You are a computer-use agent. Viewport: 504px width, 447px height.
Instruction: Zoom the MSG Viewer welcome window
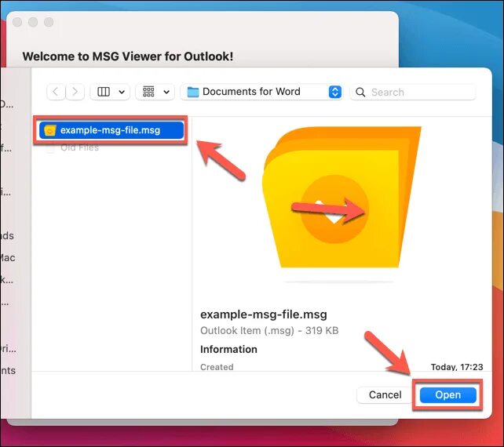click(x=49, y=22)
